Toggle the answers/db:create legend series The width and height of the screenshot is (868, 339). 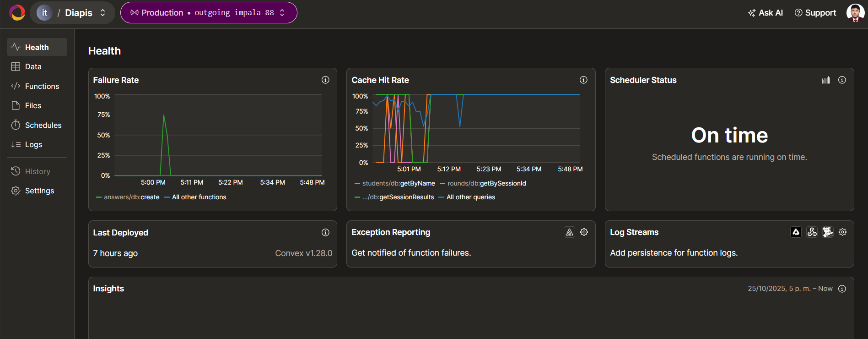[x=128, y=197]
